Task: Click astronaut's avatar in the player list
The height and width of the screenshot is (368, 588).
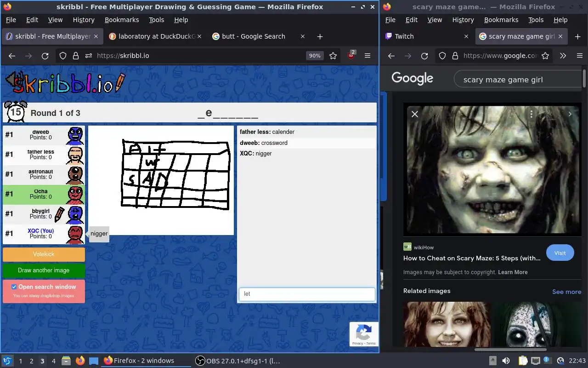Action: (76, 174)
